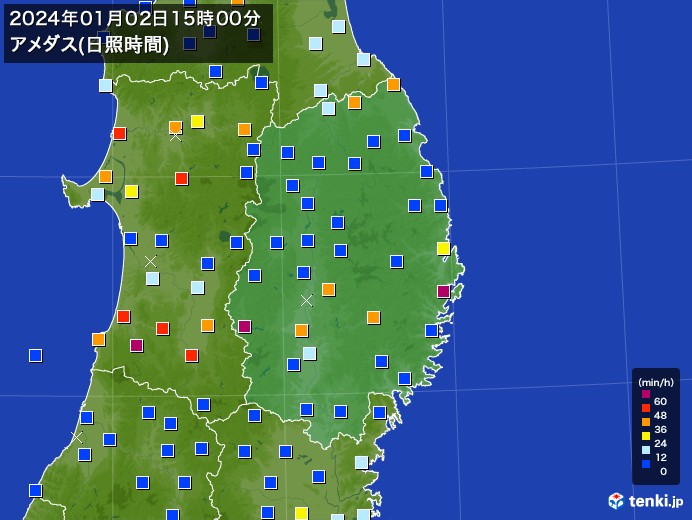Select the orange marker overlapping an X mark
The image size is (692, 520).
coord(175,127)
